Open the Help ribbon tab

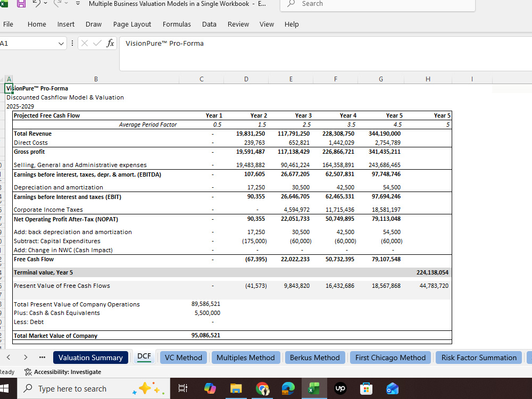[x=292, y=24]
